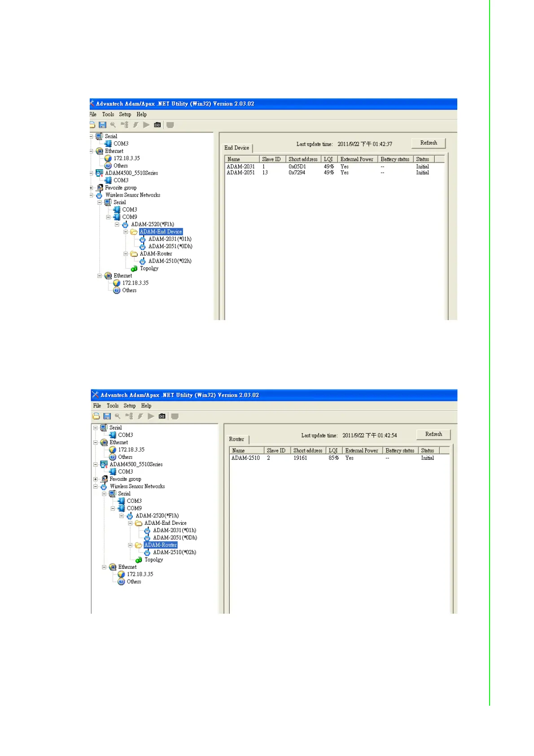Open the Help menu in End Device window
Viewport: 534px width, 756px height.
point(142,114)
